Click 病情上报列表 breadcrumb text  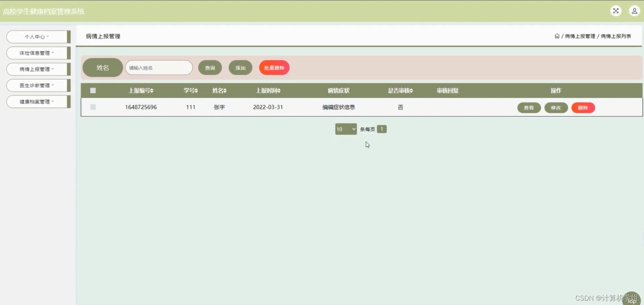coord(616,36)
